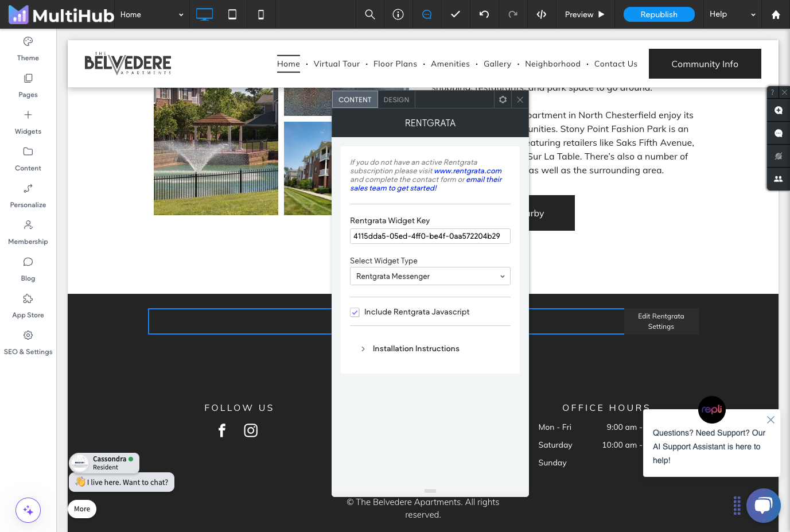The image size is (790, 532).
Task: Toggle Include Rentgrata Javascript checkbox
Action: tap(355, 312)
